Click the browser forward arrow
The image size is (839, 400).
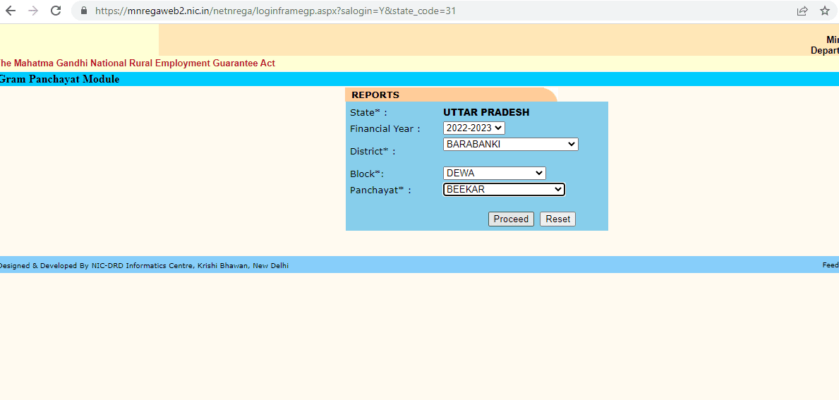click(x=32, y=11)
